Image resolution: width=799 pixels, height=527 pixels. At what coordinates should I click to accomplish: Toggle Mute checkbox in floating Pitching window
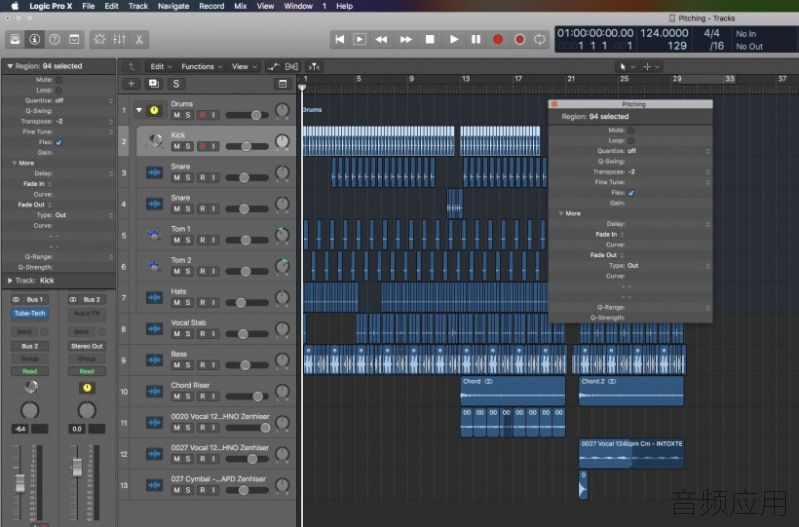[631, 130]
